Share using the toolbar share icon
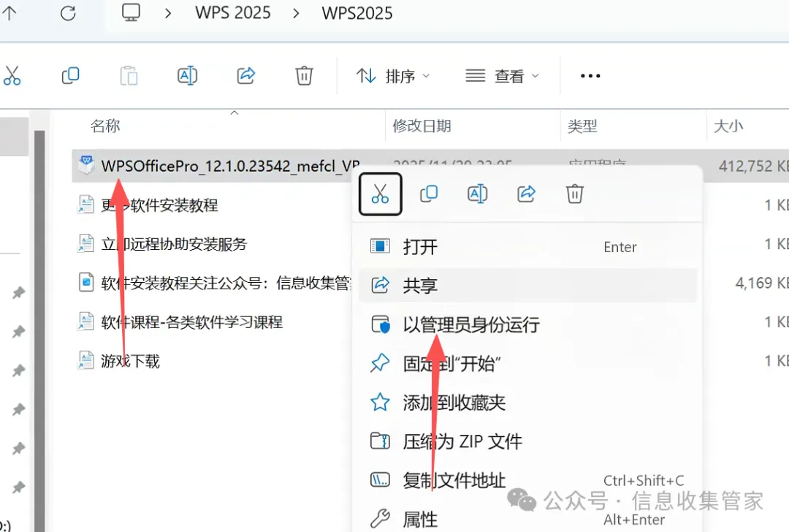The width and height of the screenshot is (789, 532). [245, 75]
